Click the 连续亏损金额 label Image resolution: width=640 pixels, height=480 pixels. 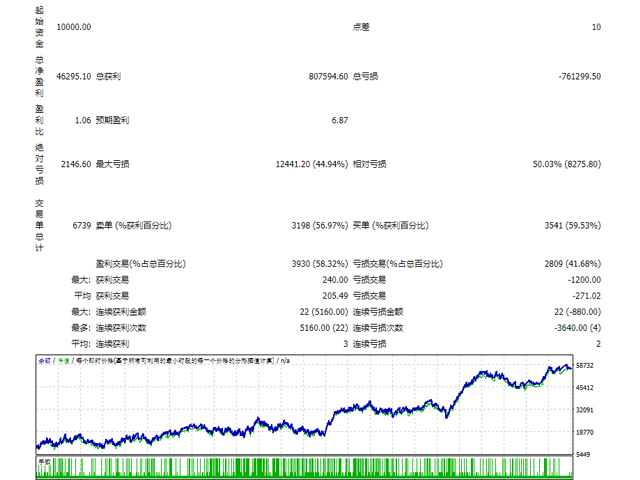pos(378,312)
